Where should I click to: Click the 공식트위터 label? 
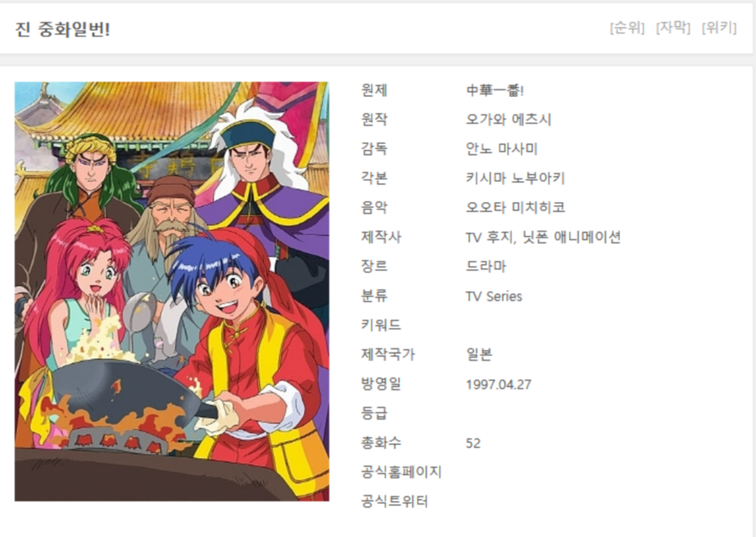point(394,501)
